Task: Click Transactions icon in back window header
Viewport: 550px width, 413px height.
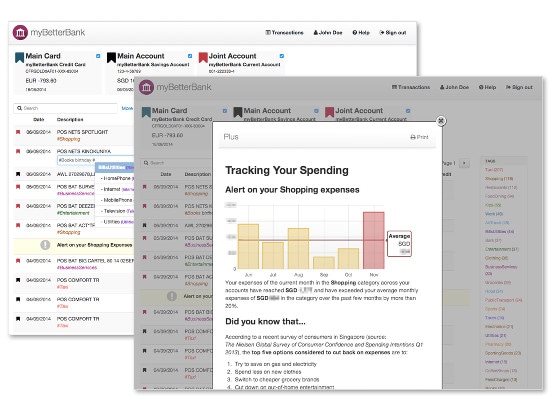Action: click(x=268, y=33)
